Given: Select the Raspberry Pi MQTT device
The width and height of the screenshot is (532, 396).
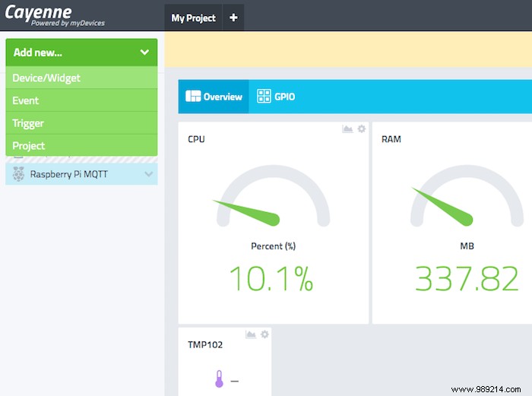Looking at the screenshot, I should 81,174.
